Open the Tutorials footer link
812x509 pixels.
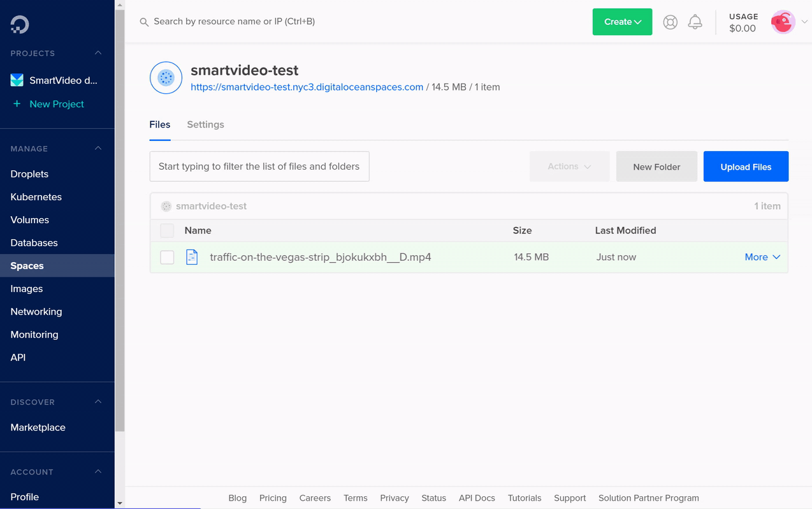(525, 498)
